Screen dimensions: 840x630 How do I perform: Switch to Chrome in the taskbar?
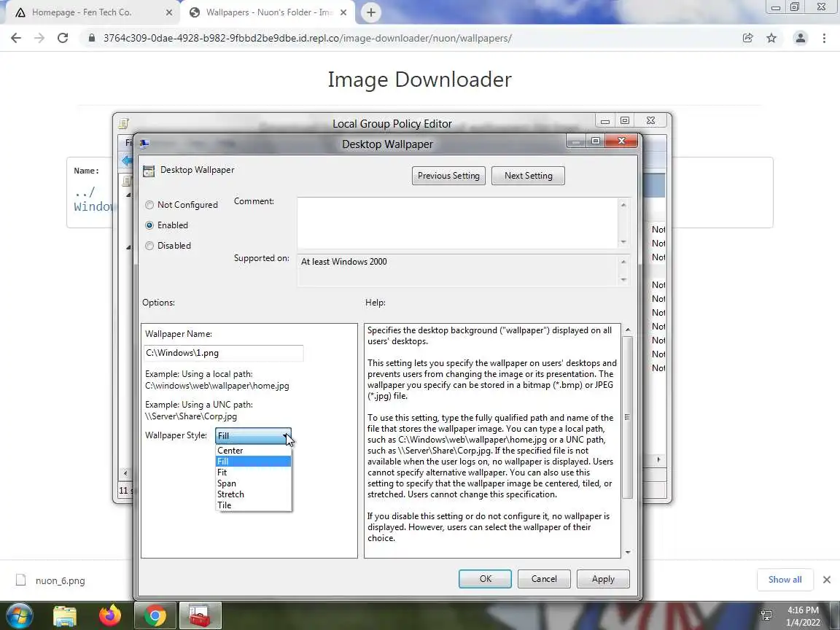coord(155,616)
